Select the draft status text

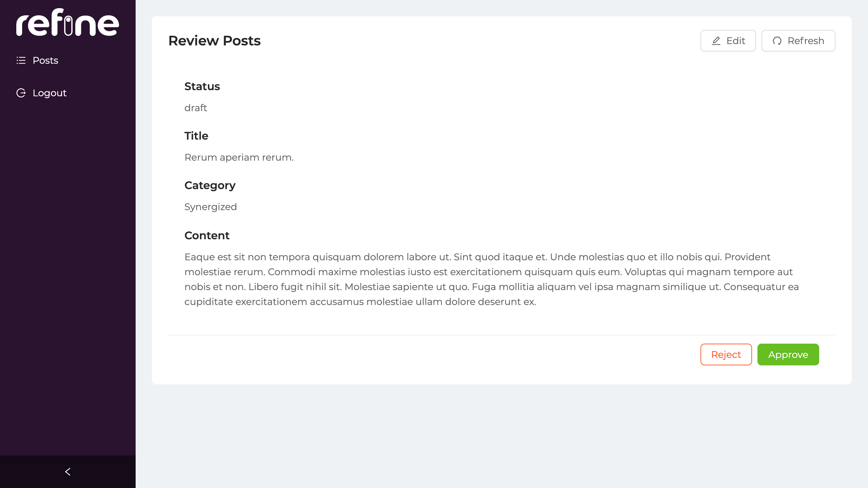[196, 107]
